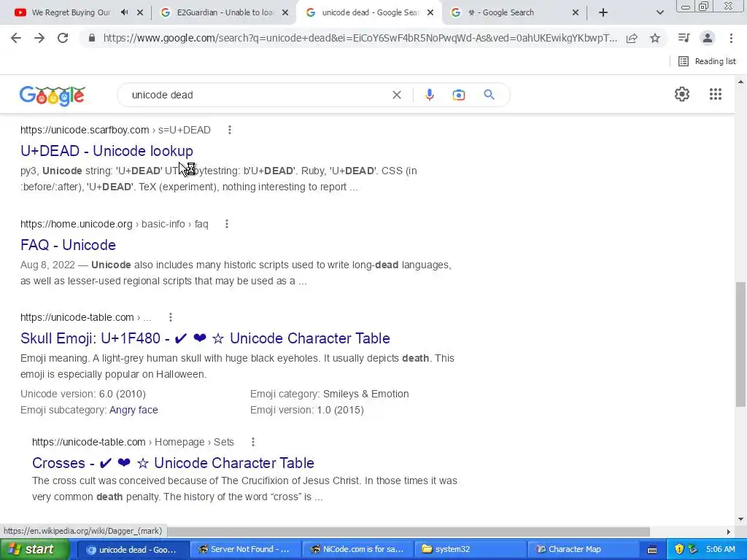The image size is (747, 560).
Task: Click the address bar URL
Action: click(360, 38)
